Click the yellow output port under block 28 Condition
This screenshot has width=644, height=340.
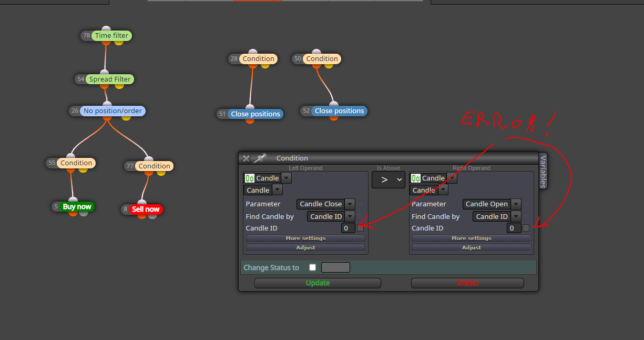pos(265,65)
